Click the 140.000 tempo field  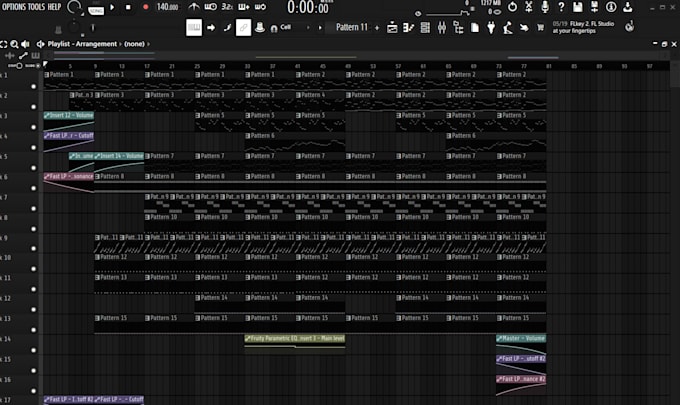coord(167,7)
